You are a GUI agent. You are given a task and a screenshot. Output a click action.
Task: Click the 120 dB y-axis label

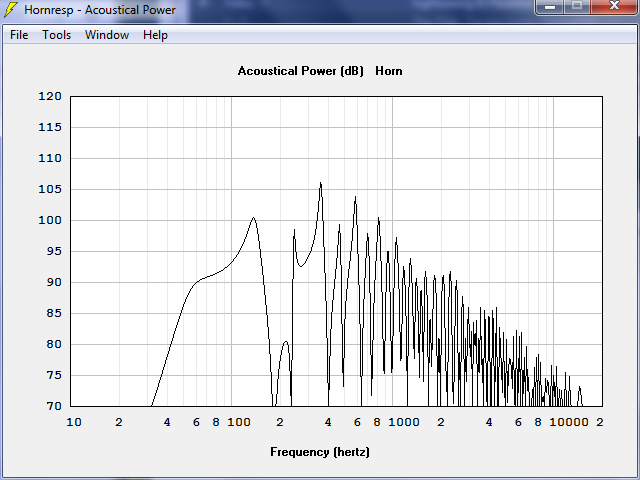[x=50, y=96]
